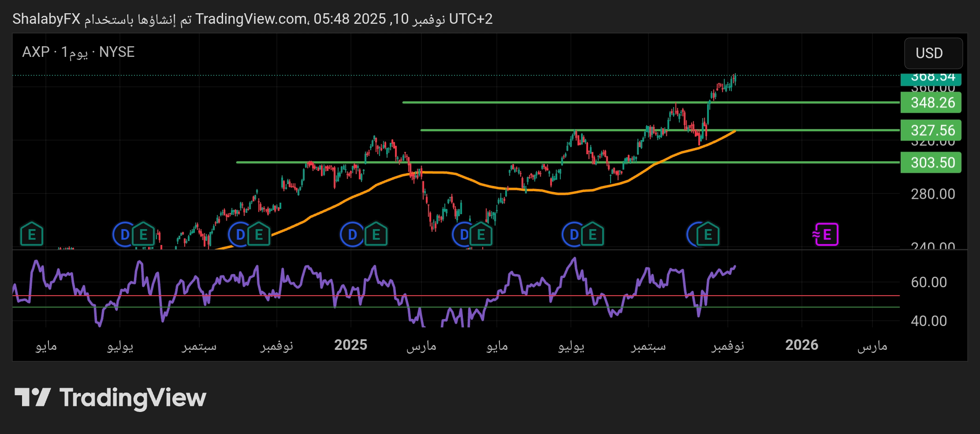
Task: Click the leftmost green earnings E marker
Action: point(32,234)
